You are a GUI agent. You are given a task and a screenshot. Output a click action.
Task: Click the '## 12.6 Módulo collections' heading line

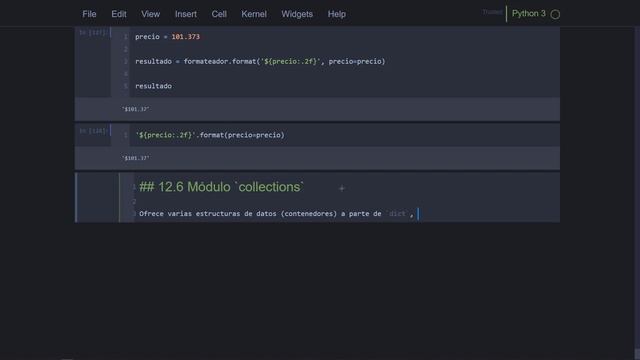(x=222, y=187)
